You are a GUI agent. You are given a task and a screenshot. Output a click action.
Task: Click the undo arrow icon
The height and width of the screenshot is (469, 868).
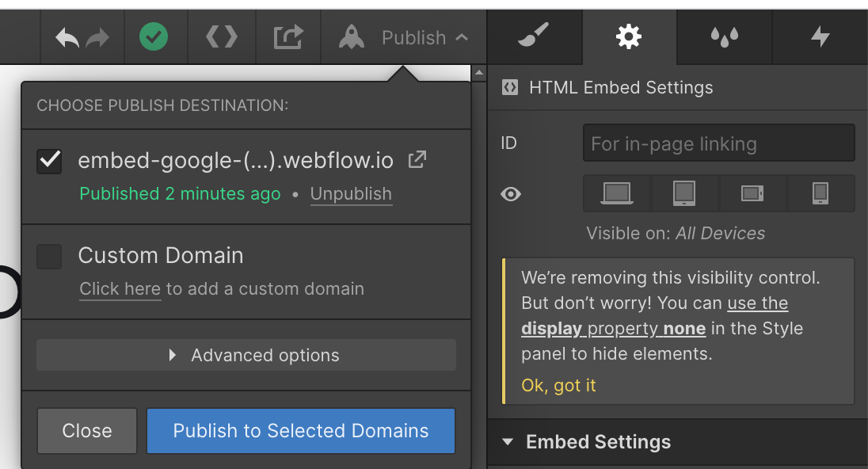coord(67,38)
